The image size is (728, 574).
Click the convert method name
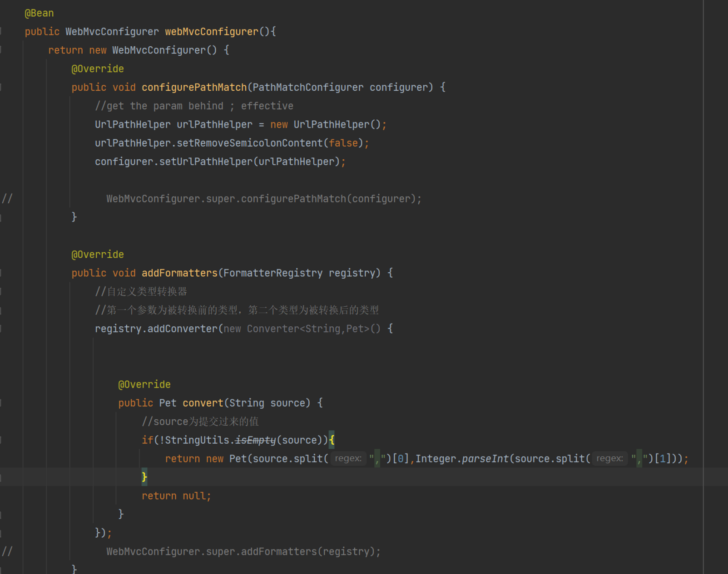click(x=203, y=403)
